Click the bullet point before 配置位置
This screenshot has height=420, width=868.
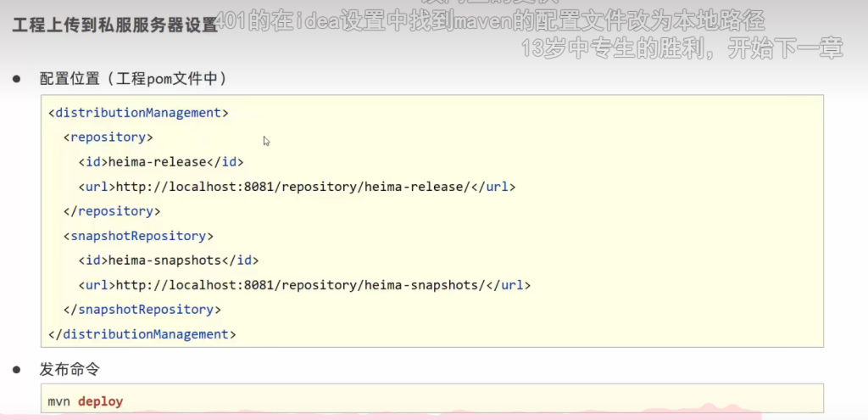pyautogui.click(x=16, y=78)
